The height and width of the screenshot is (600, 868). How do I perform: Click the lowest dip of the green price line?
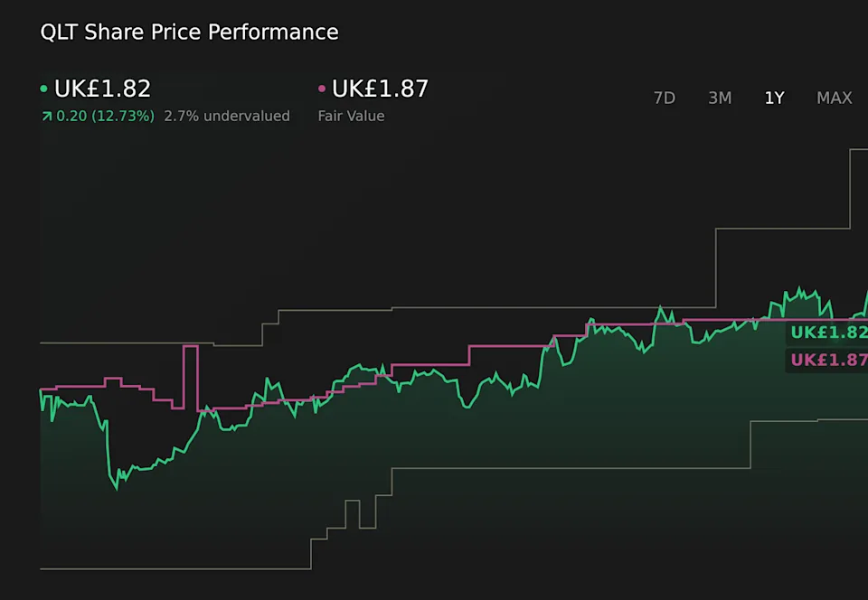pyautogui.click(x=117, y=488)
